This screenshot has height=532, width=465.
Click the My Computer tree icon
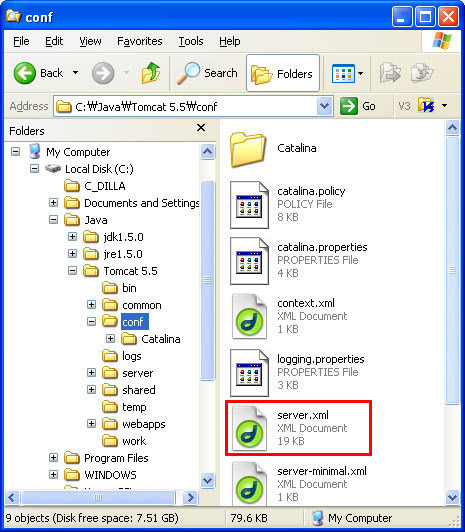[35, 151]
